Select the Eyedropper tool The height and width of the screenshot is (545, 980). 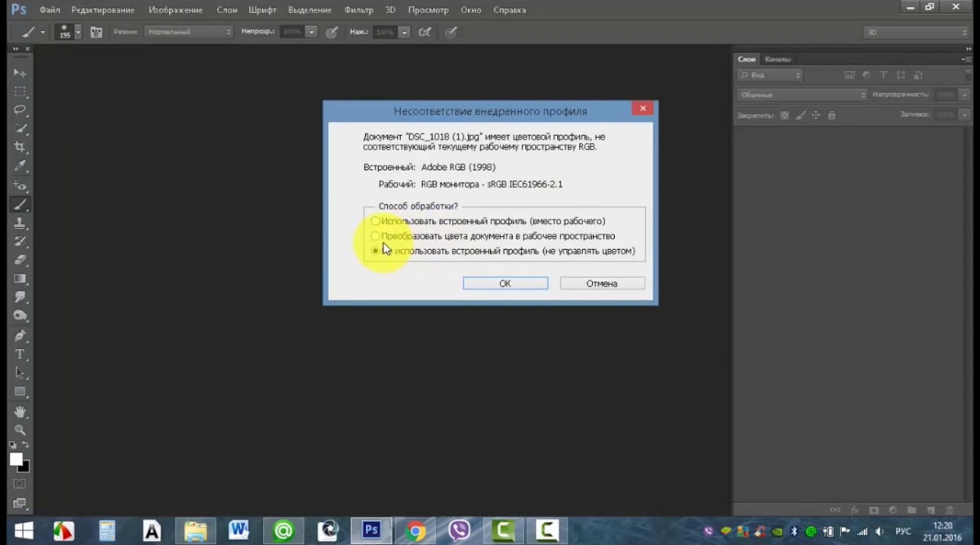[20, 167]
